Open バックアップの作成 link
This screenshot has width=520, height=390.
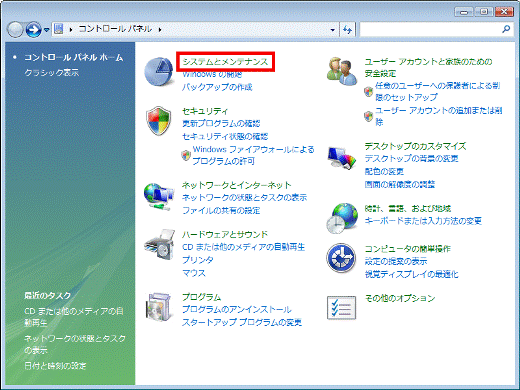click(x=217, y=87)
